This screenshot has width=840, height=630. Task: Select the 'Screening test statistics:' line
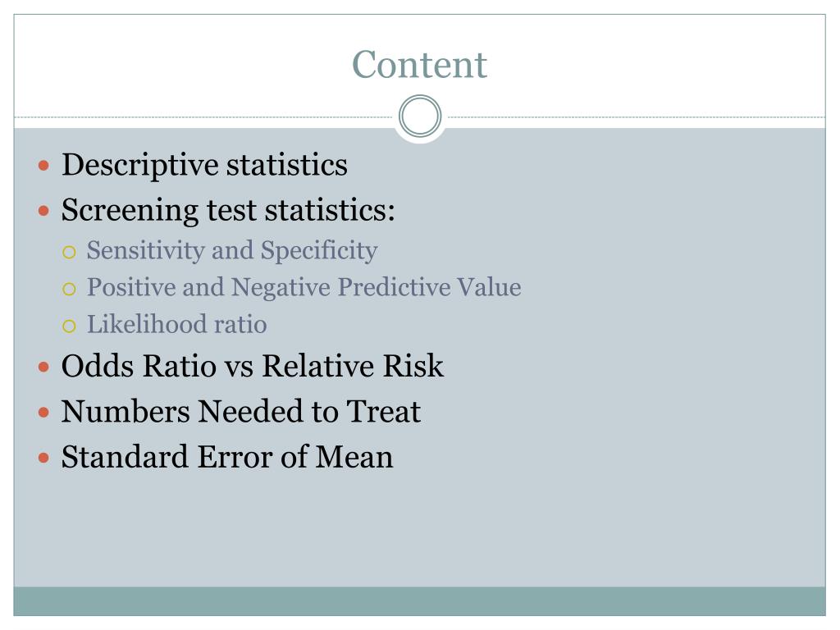(x=228, y=210)
